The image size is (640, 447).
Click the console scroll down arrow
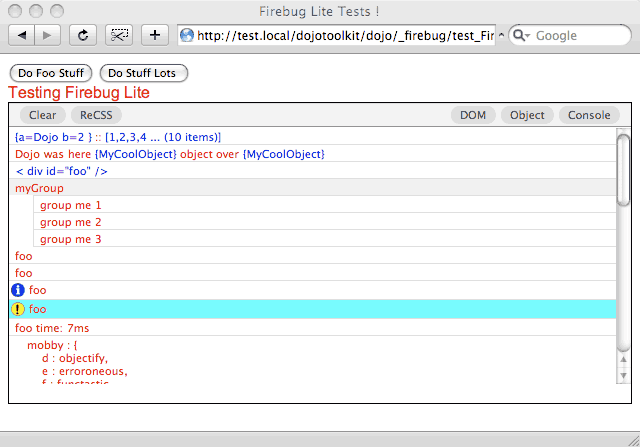(x=623, y=376)
